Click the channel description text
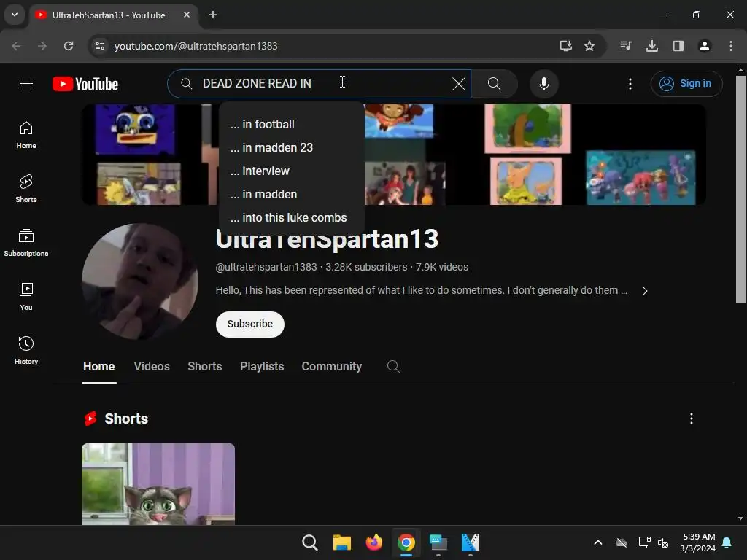The height and width of the screenshot is (560, 747). coord(421,290)
